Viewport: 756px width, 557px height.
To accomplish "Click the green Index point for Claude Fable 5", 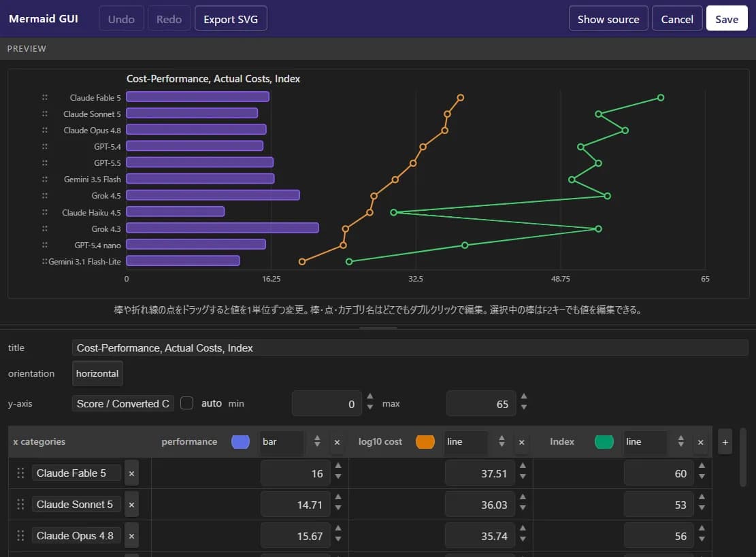I will pos(661,97).
